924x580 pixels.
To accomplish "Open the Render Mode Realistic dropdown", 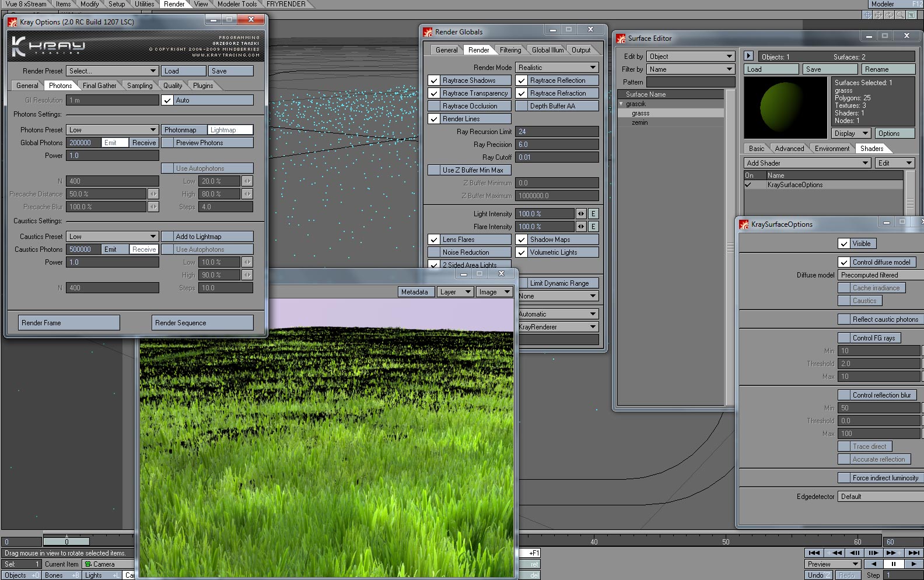I will click(557, 68).
